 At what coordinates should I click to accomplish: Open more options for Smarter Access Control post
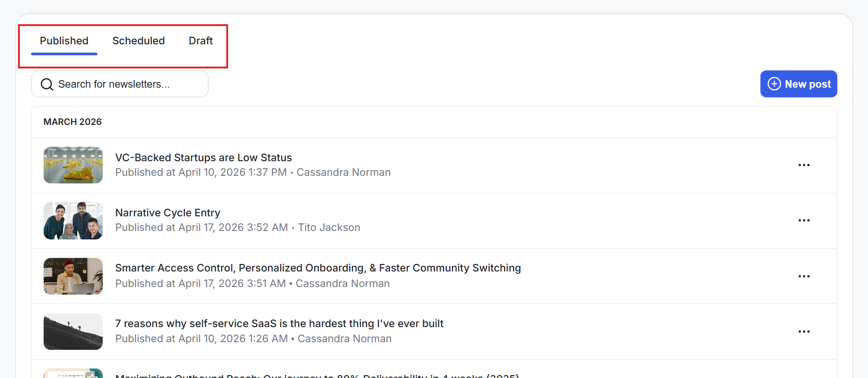coord(804,276)
